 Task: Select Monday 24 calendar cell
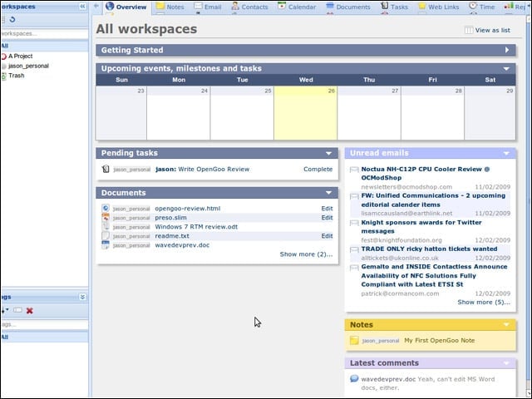pyautogui.click(x=179, y=113)
